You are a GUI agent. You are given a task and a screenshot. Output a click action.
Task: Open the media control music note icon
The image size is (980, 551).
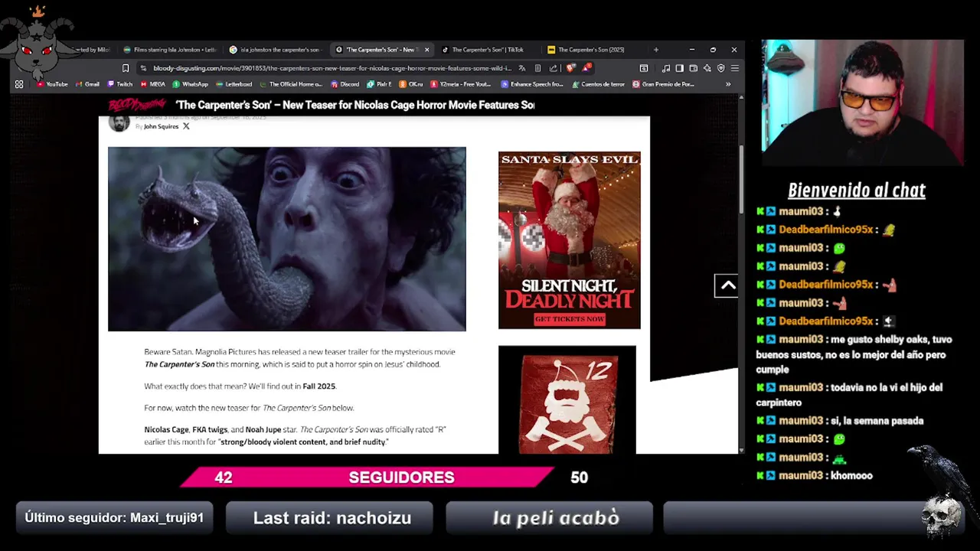pyautogui.click(x=666, y=68)
